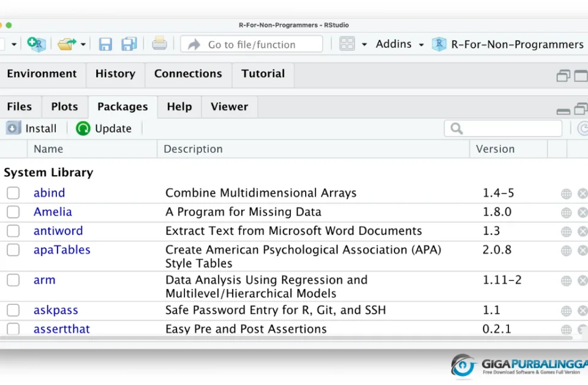Image resolution: width=588 pixels, height=385 pixels.
Task: Toggle the antiword package checkbox
Action: tap(13, 231)
